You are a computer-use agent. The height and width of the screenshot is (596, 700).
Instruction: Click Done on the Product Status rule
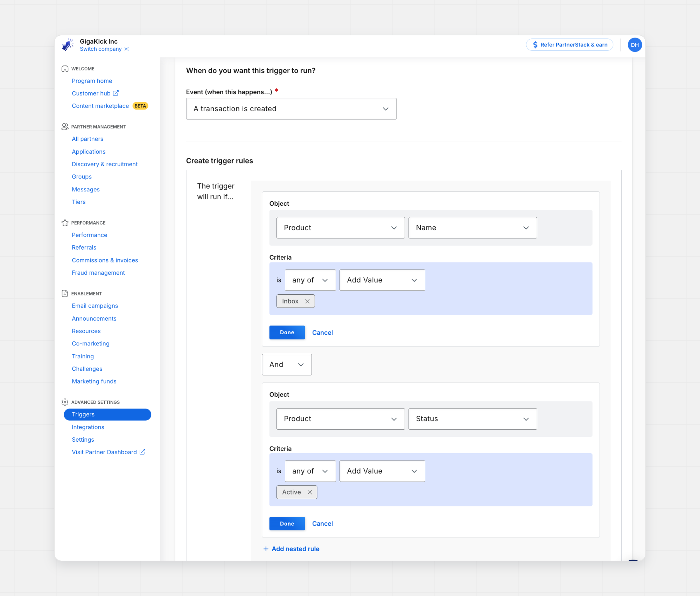pos(287,524)
